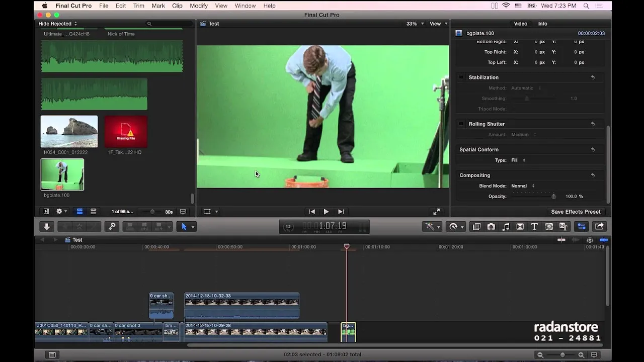The width and height of the screenshot is (644, 362).
Task: Open the timeline index button
Action: point(52,355)
